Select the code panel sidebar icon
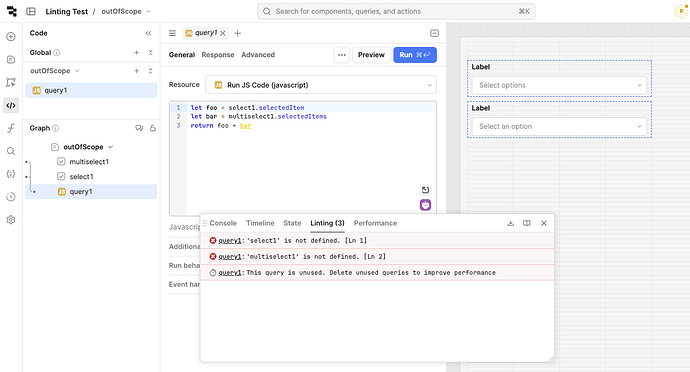The height and width of the screenshot is (372, 690). (11, 105)
